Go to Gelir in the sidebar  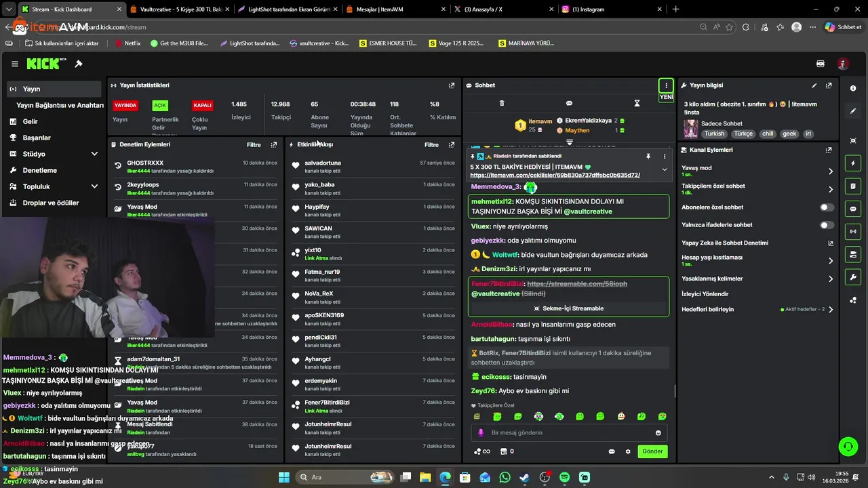point(54,121)
